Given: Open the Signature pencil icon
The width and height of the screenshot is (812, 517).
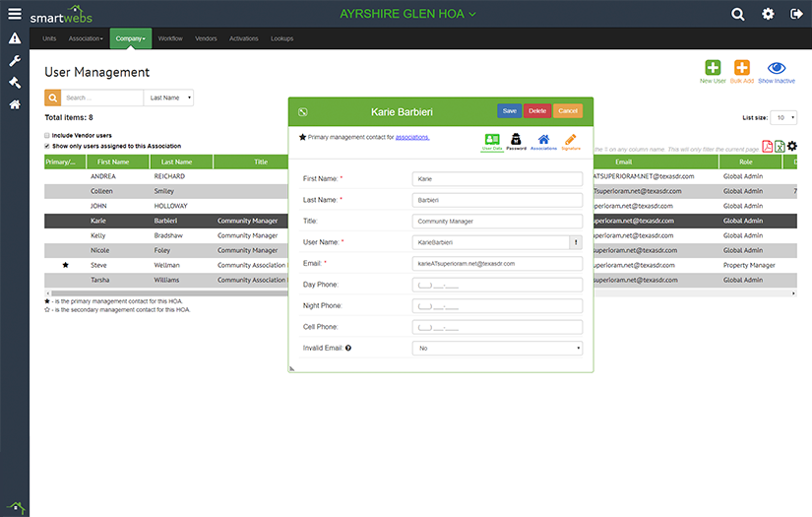Looking at the screenshot, I should 571,142.
